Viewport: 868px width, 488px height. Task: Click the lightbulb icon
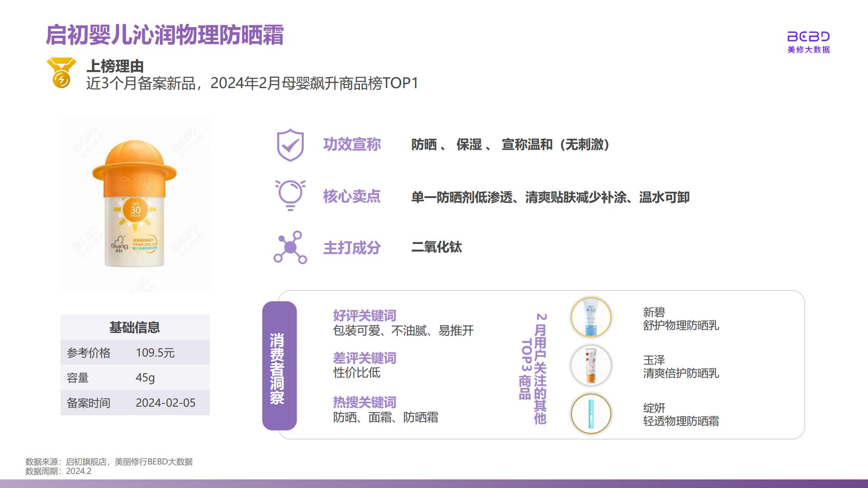290,195
